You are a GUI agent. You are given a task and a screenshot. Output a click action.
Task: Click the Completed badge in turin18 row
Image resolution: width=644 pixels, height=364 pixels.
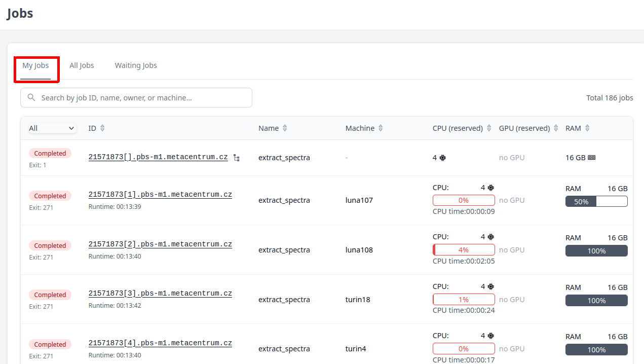pos(50,295)
